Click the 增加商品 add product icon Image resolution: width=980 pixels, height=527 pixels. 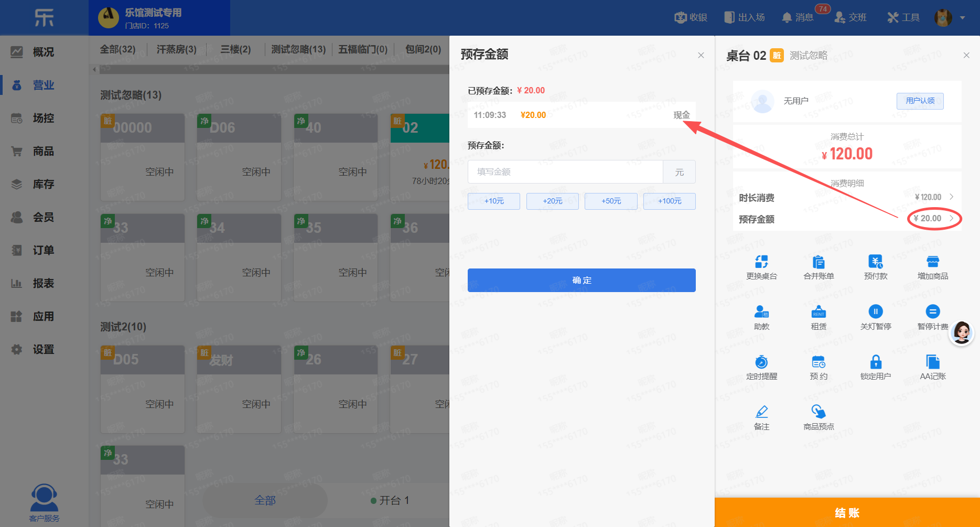tap(933, 262)
